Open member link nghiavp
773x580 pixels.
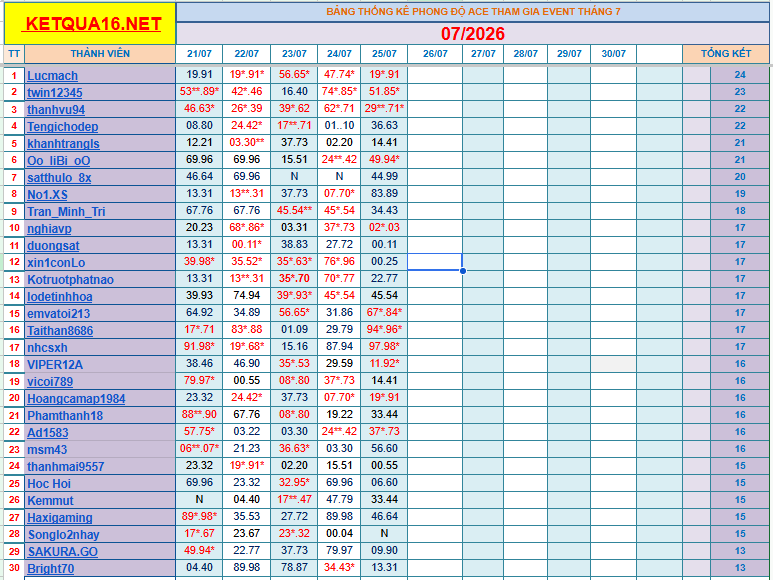coord(49,229)
